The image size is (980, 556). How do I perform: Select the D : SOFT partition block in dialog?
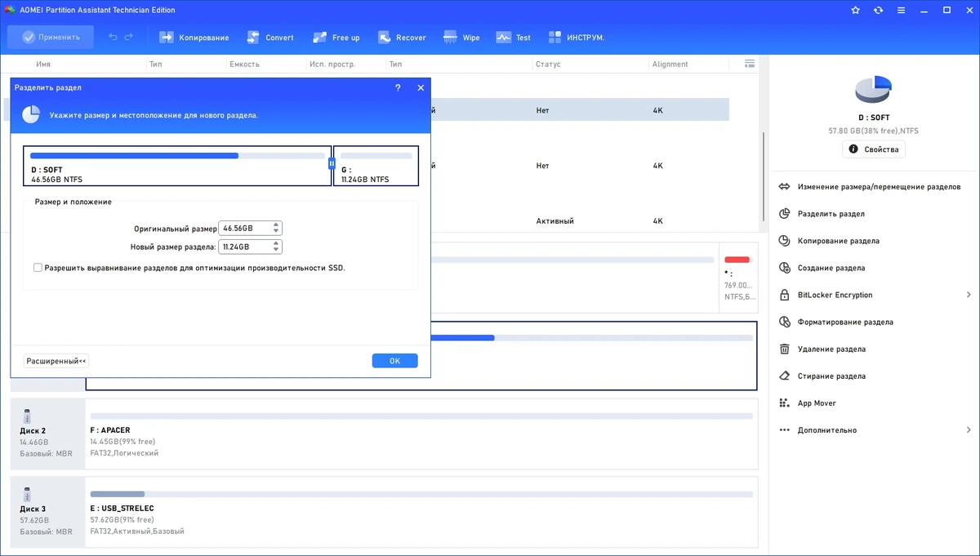177,166
